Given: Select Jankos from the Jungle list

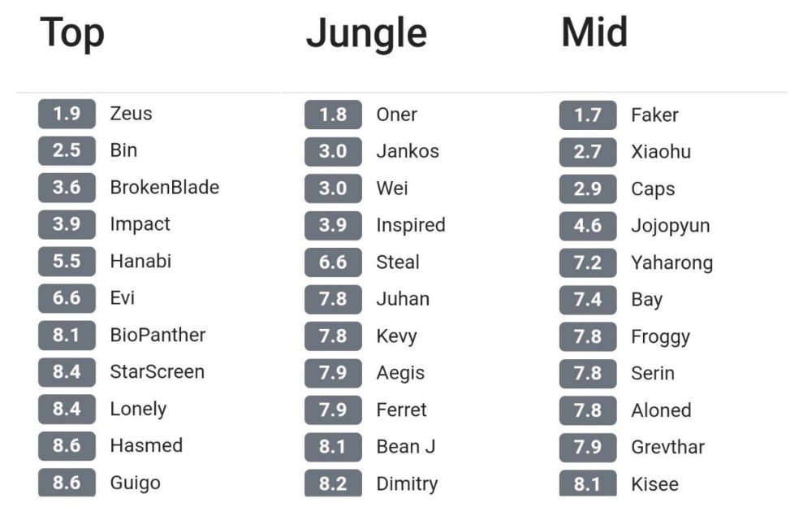Looking at the screenshot, I should (x=407, y=152).
